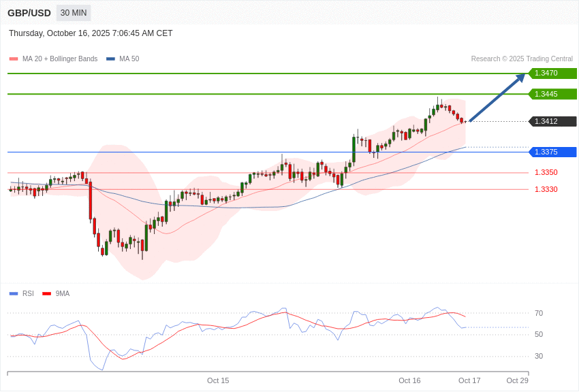
Task: Click the Oct 29 date marker
Action: pos(517,380)
